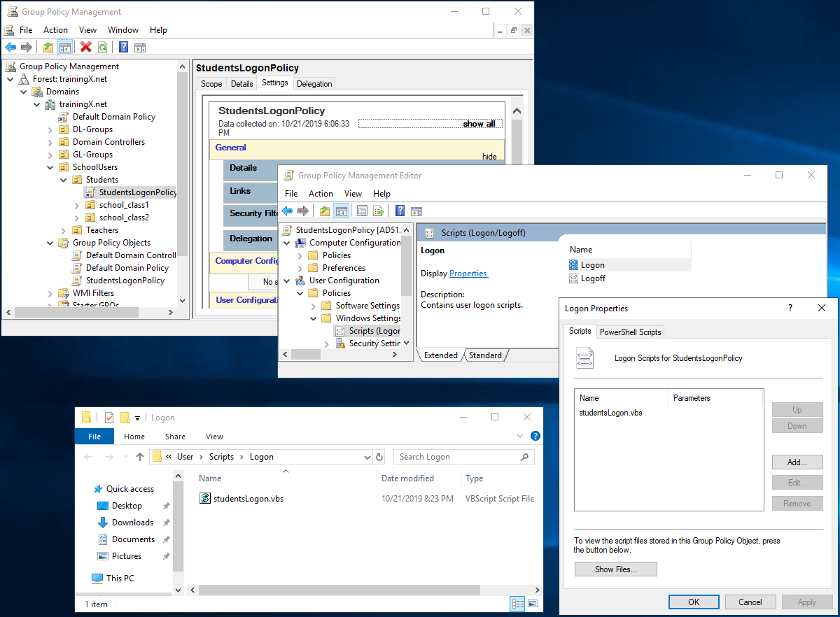This screenshot has height=617, width=840.
Task: Click the Show Files... button
Action: tap(616, 569)
